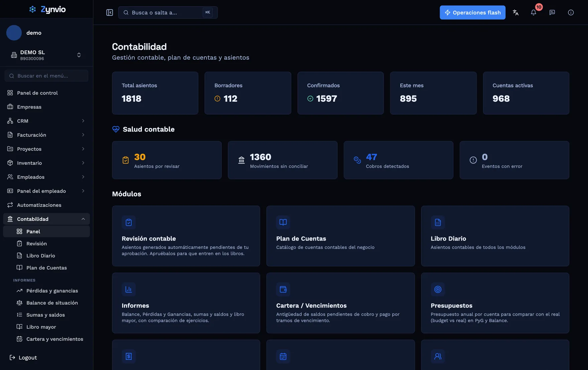Screen dimensions: 588x370
Task: Click the Informes bar chart icon
Action: tap(129, 289)
